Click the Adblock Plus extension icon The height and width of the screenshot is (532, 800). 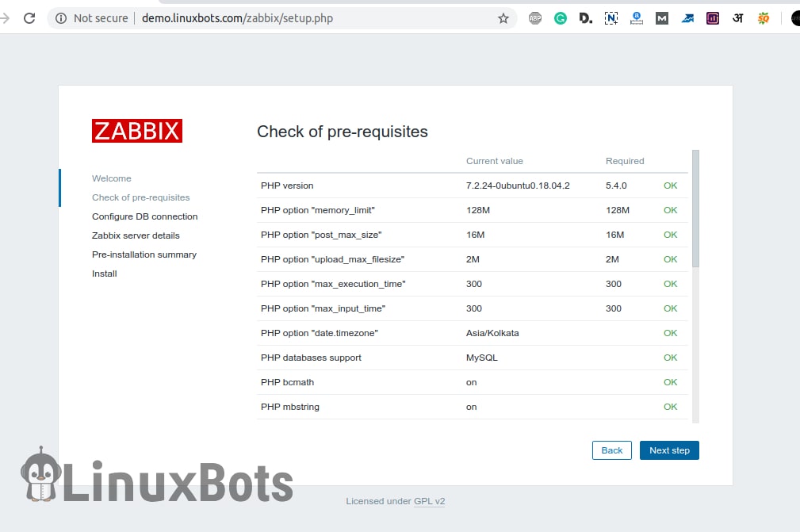(x=535, y=17)
